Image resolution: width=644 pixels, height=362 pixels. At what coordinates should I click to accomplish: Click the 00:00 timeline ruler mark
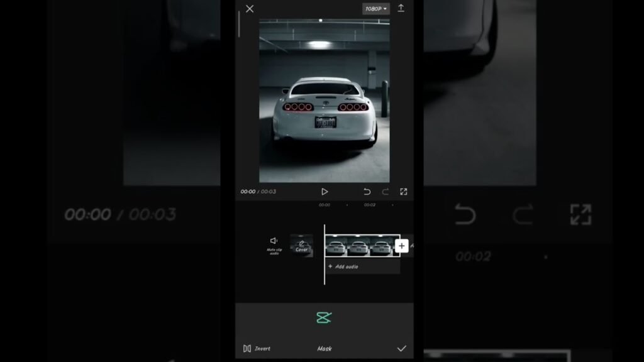point(325,205)
